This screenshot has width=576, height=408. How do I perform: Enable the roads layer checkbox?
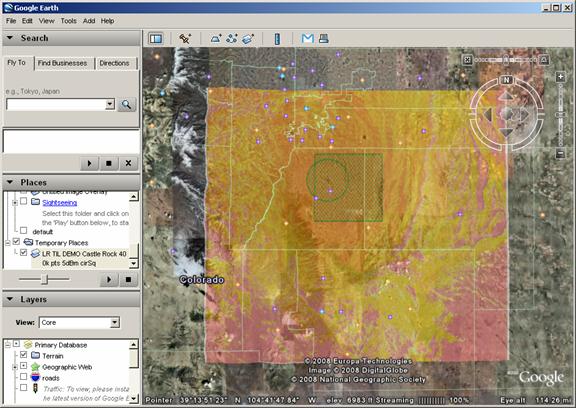pos(24,377)
